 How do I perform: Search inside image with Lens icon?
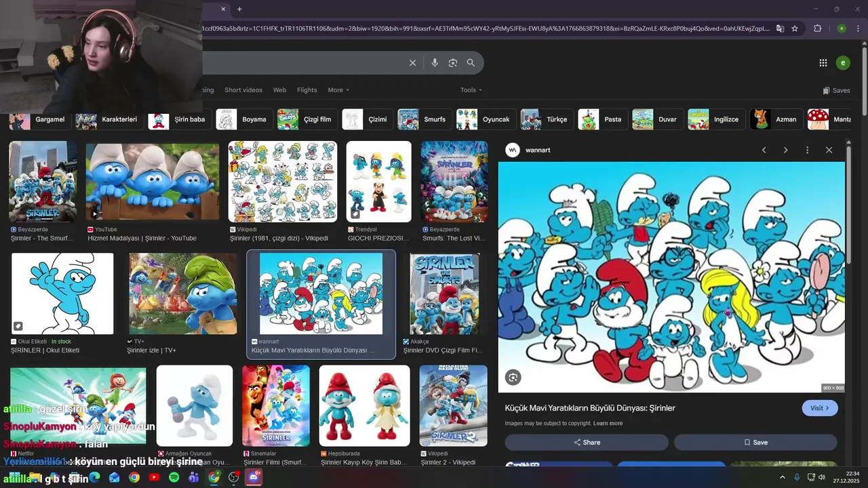pos(513,378)
